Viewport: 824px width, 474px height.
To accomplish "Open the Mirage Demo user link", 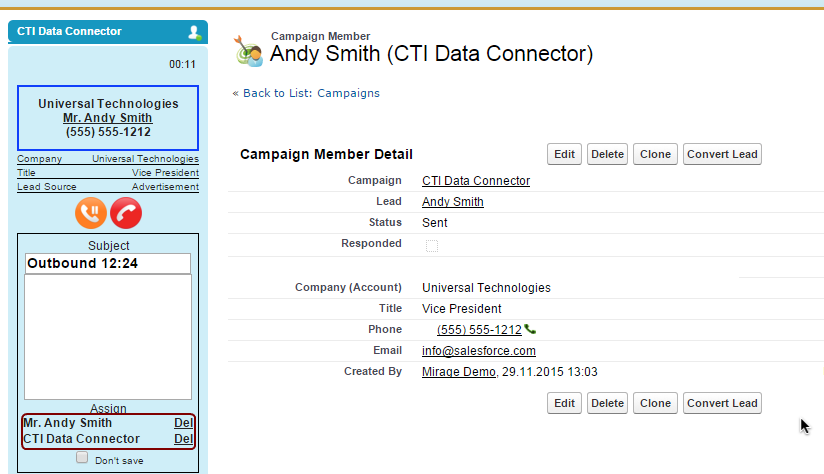I will point(459,372).
